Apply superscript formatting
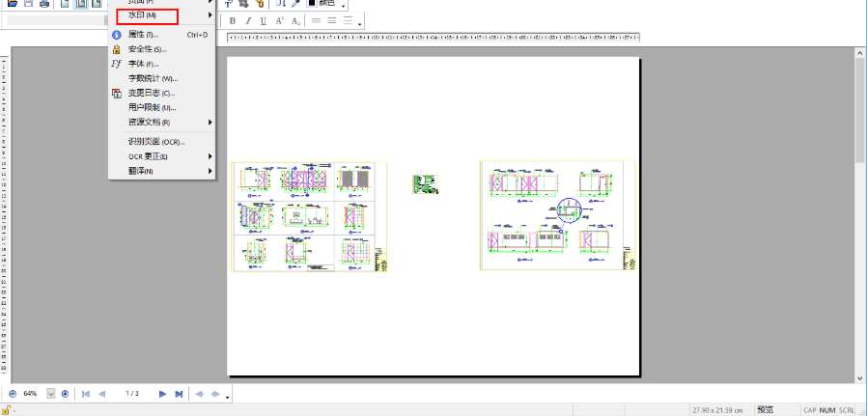 pos(279,21)
